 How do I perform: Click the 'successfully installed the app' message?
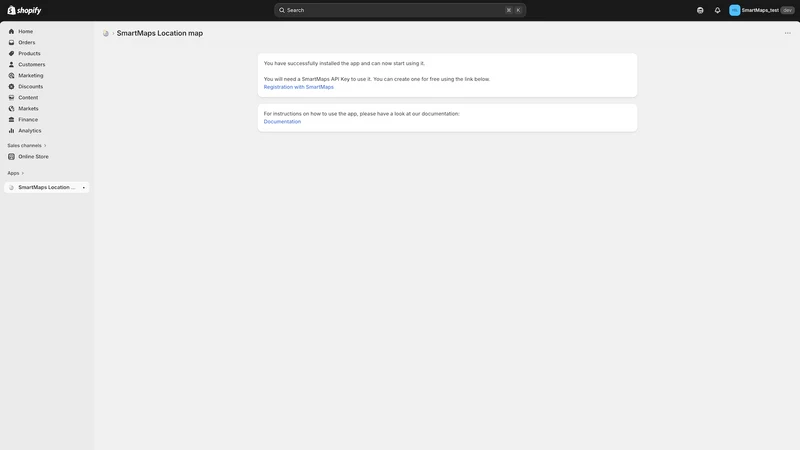(344, 63)
